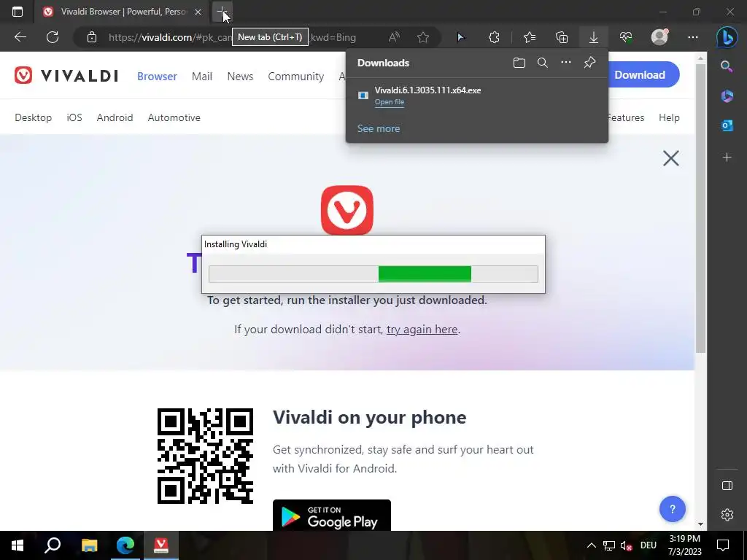
Task: Open Microsoft Edge from the taskbar
Action: [x=125, y=545]
